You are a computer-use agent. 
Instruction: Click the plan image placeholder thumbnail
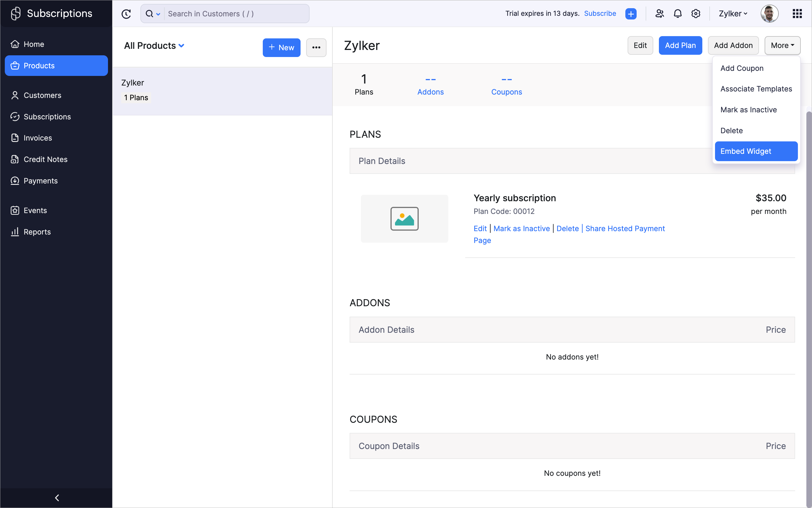404,219
